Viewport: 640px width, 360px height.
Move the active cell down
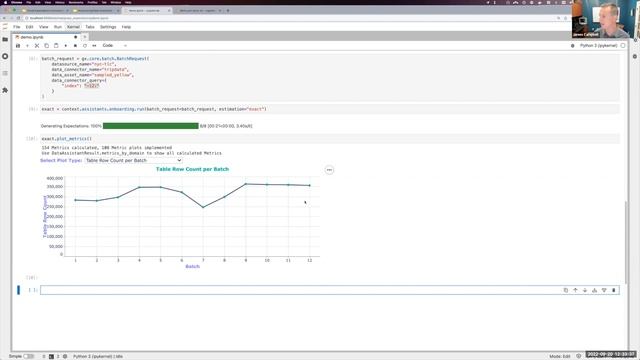point(585,290)
